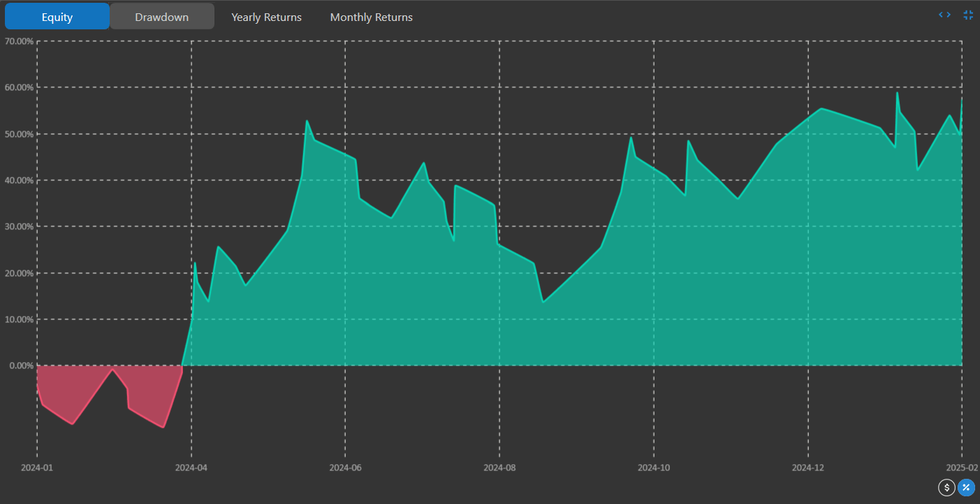Switch to the Drawdown tab
This screenshot has width=980, height=504.
click(x=162, y=16)
